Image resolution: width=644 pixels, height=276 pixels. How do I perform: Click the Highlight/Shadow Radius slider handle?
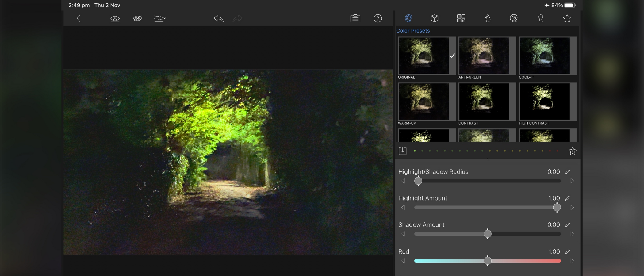pyautogui.click(x=418, y=181)
